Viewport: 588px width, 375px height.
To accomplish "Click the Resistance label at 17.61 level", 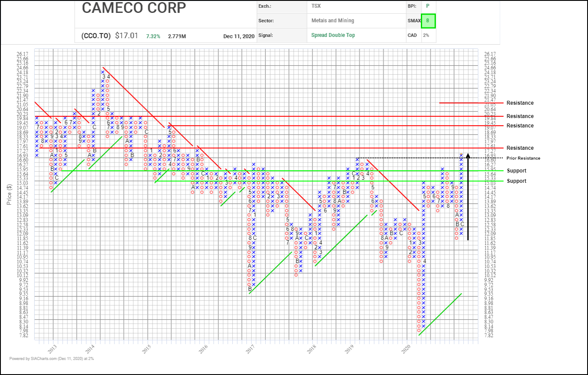I will [x=520, y=148].
